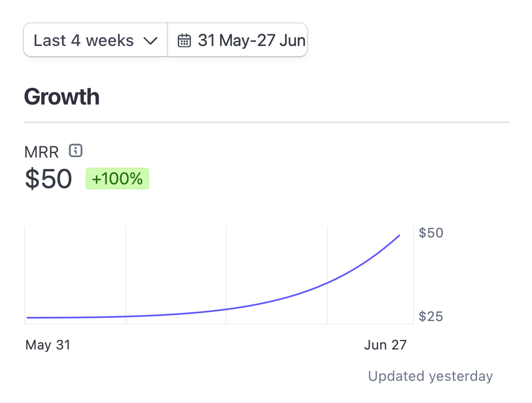
Task: Click the $25 y-axis label
Action: (x=431, y=316)
